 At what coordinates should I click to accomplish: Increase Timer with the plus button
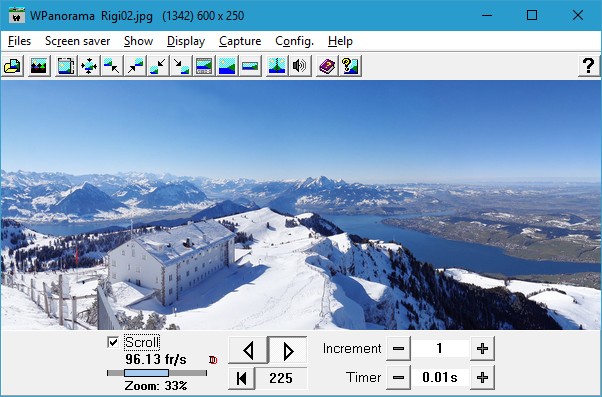482,377
